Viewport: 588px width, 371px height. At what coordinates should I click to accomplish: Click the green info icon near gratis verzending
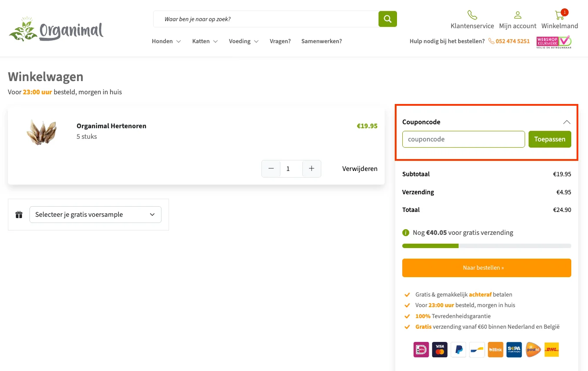406,233
